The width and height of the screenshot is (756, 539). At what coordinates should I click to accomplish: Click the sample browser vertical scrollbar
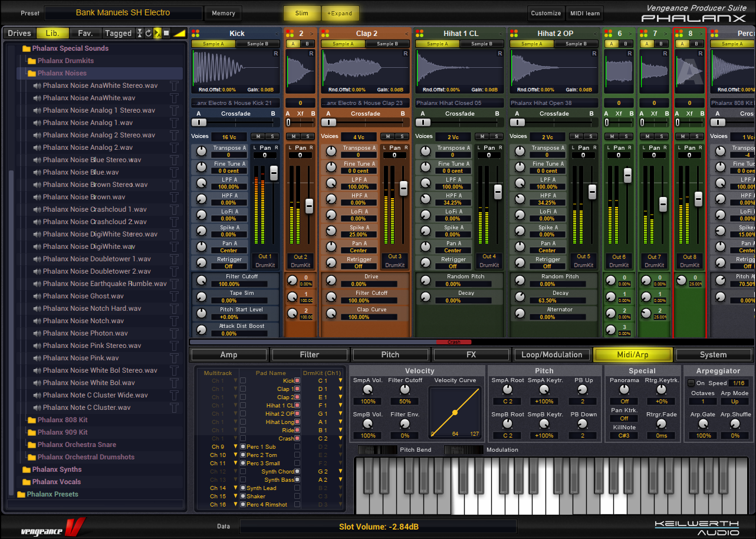pyautogui.click(x=11, y=333)
